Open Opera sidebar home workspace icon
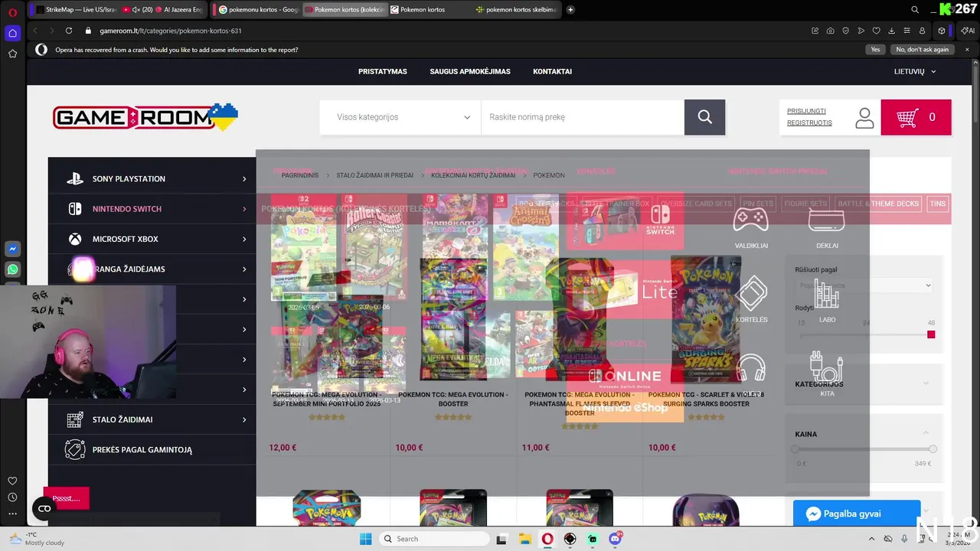The image size is (980, 551). [x=12, y=33]
